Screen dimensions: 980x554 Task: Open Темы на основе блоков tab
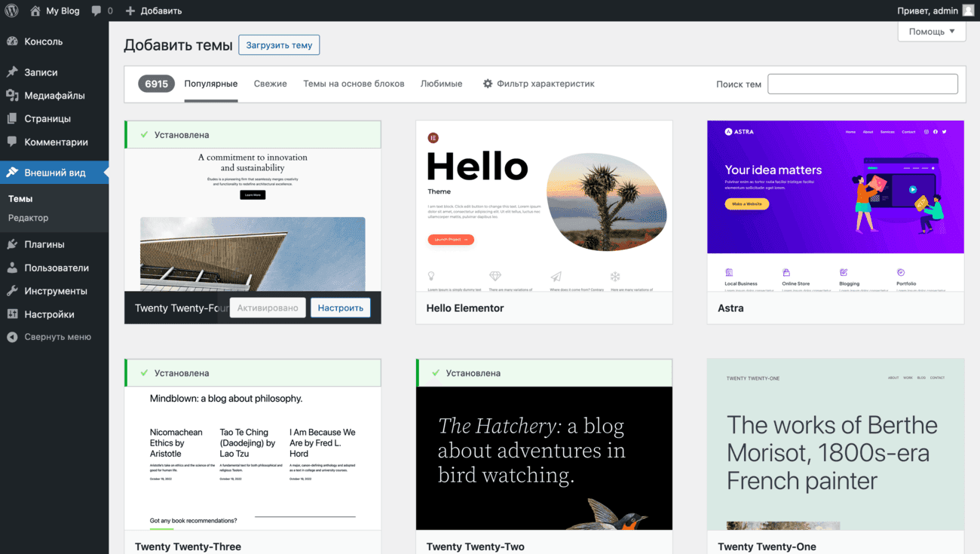354,84
